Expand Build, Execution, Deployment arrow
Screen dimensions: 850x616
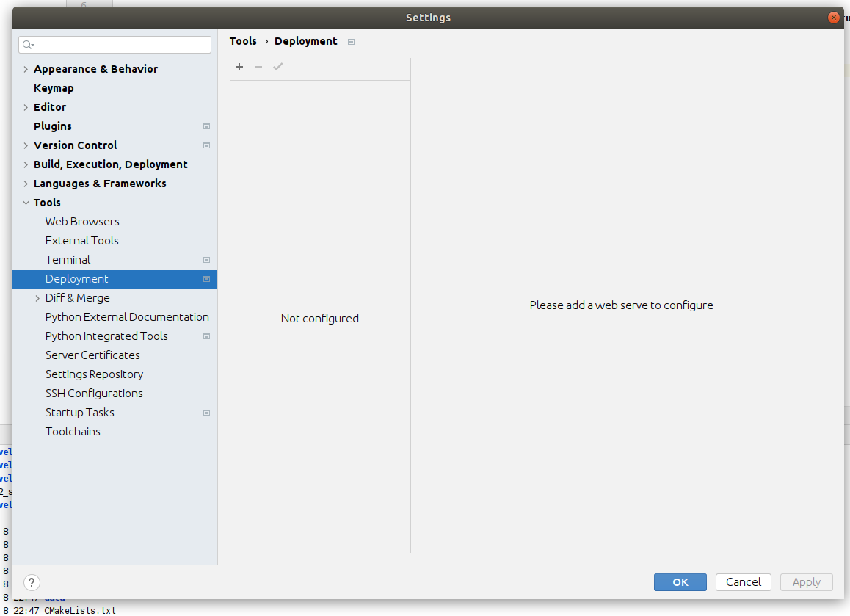[x=26, y=164]
